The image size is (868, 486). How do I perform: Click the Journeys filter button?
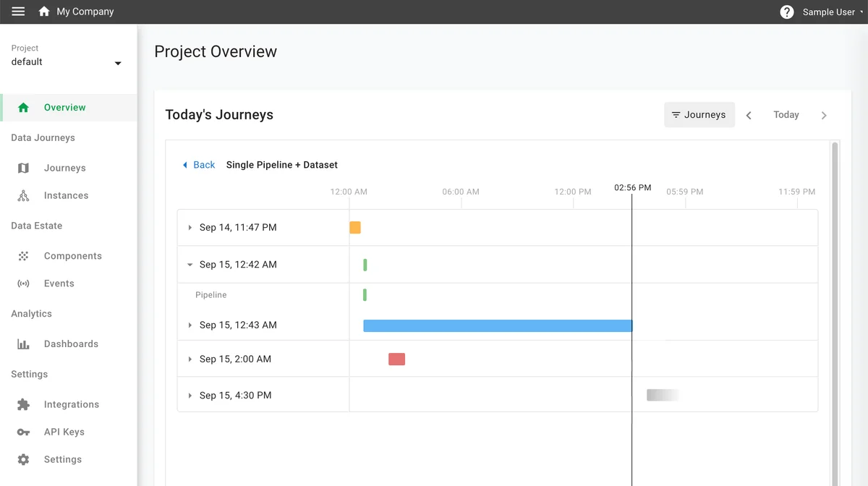point(699,115)
